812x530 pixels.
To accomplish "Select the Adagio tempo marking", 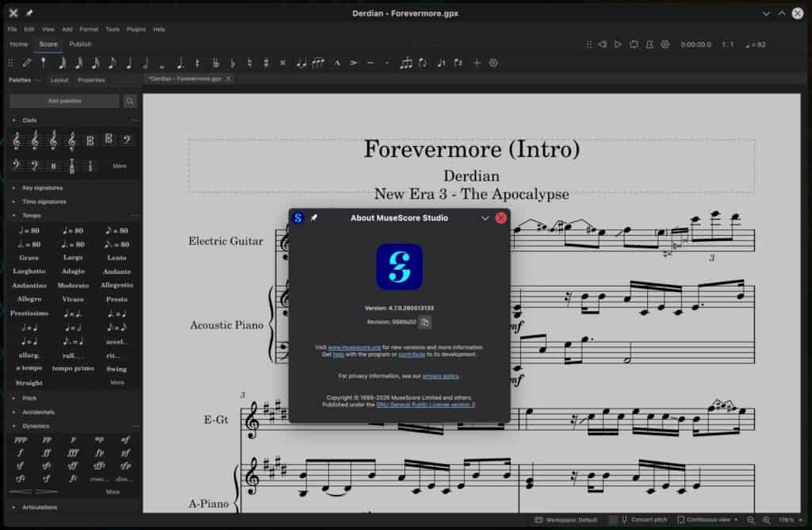I will tap(73, 271).
